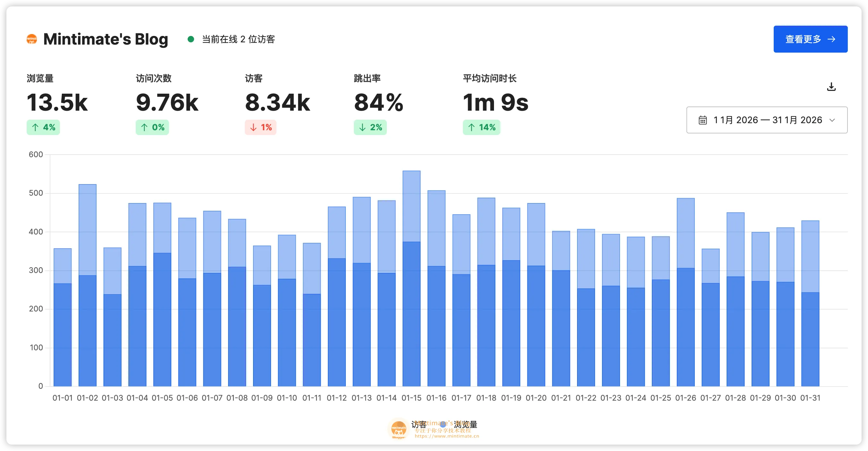Select the 访问次数 9.76k metric
The height and width of the screenshot is (451, 868).
(167, 102)
